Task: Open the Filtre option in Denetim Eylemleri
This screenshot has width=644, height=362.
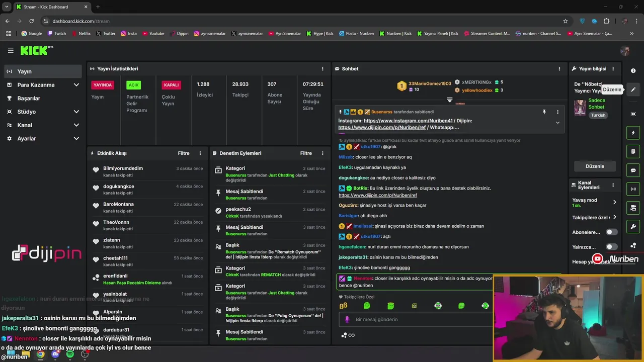Action: coord(306,153)
